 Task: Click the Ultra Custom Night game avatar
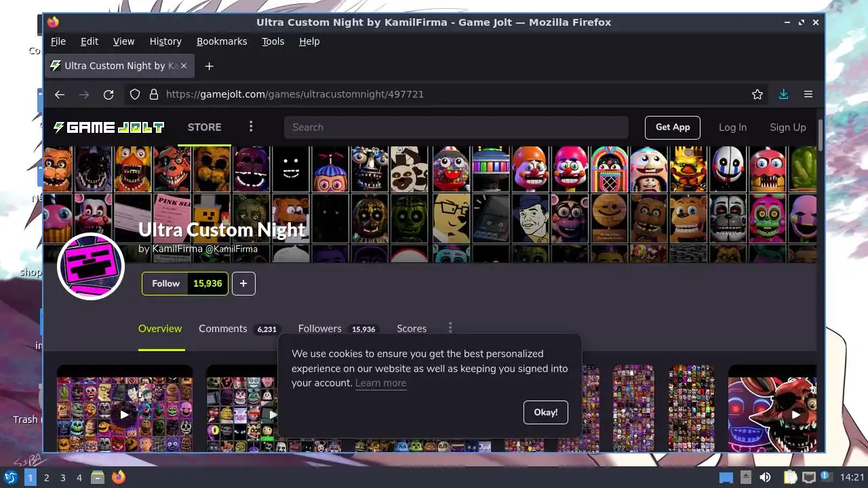coord(91,266)
